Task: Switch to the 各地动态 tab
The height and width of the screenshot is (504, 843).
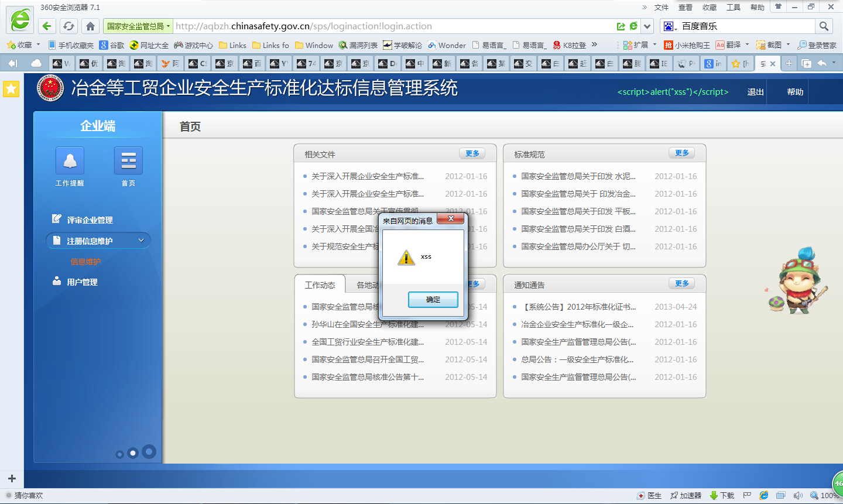Action: pos(368,285)
